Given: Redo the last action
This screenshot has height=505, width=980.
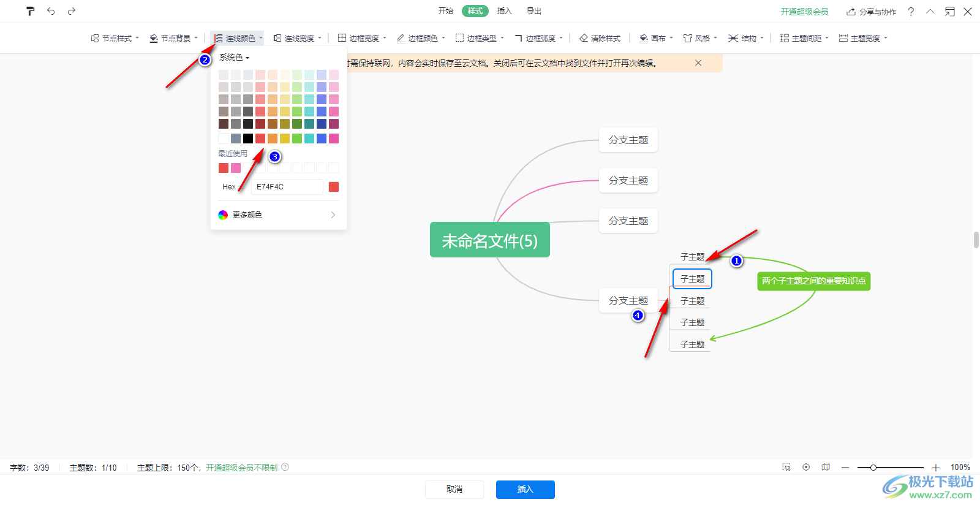Looking at the screenshot, I should coord(72,11).
